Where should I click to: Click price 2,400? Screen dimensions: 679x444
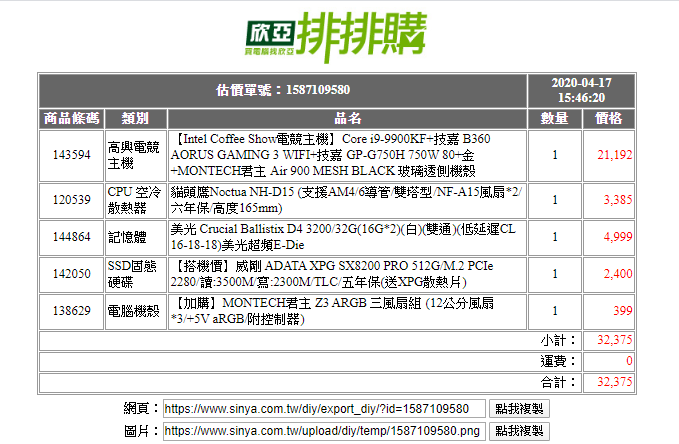coord(618,274)
